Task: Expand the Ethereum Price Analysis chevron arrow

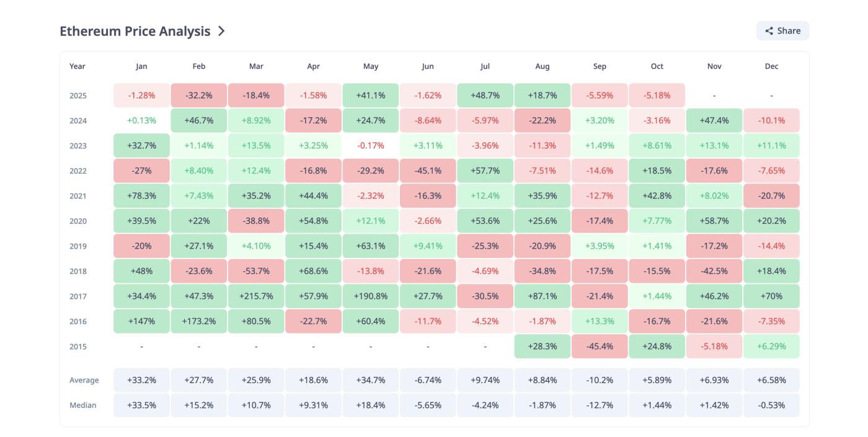Action: (221, 31)
